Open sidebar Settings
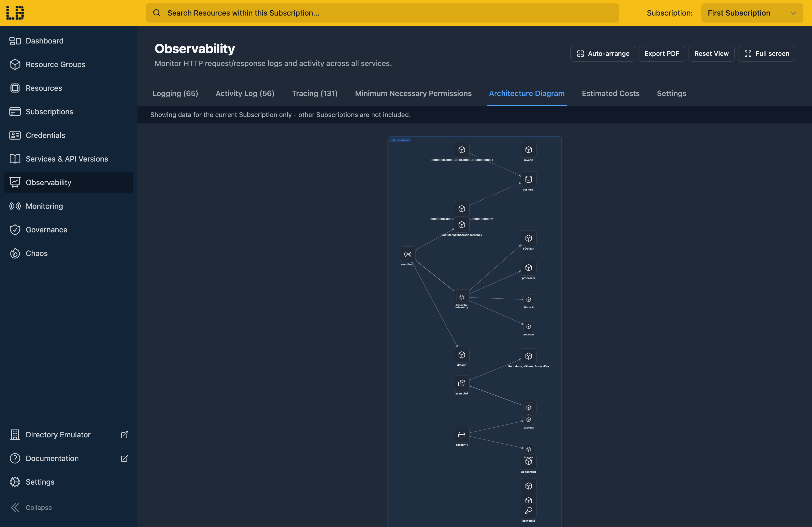This screenshot has height=527, width=812. coord(68,482)
